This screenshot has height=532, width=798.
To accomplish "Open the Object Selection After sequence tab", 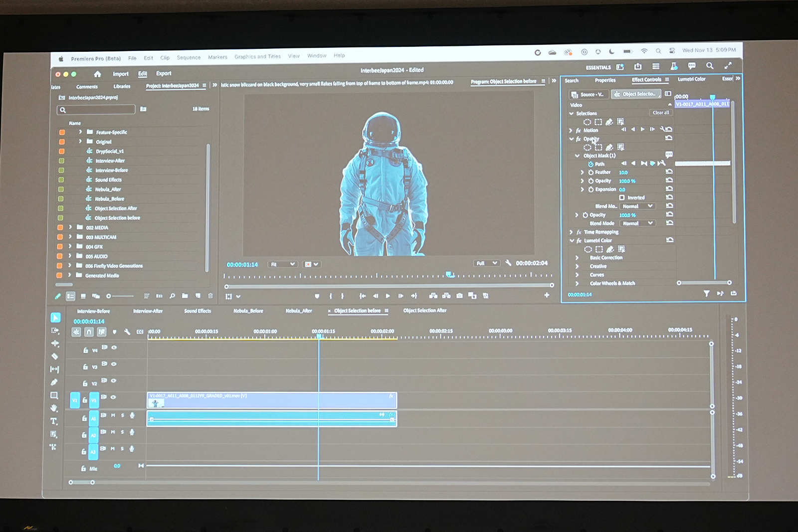I will [425, 310].
